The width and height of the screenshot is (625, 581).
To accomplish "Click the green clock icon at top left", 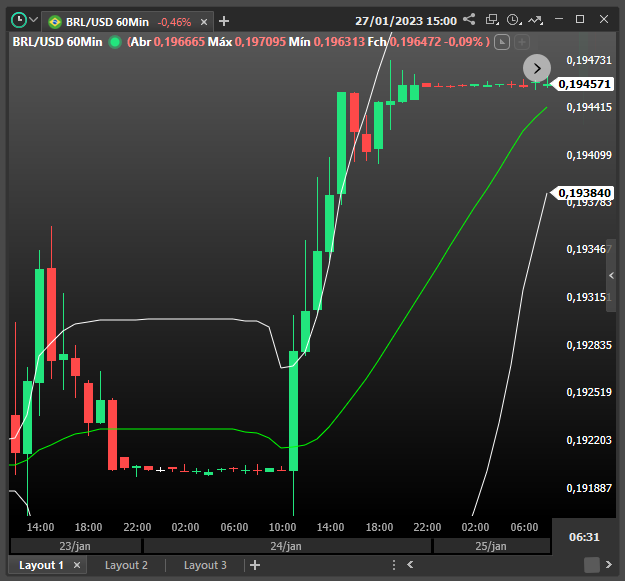I will pos(18,20).
